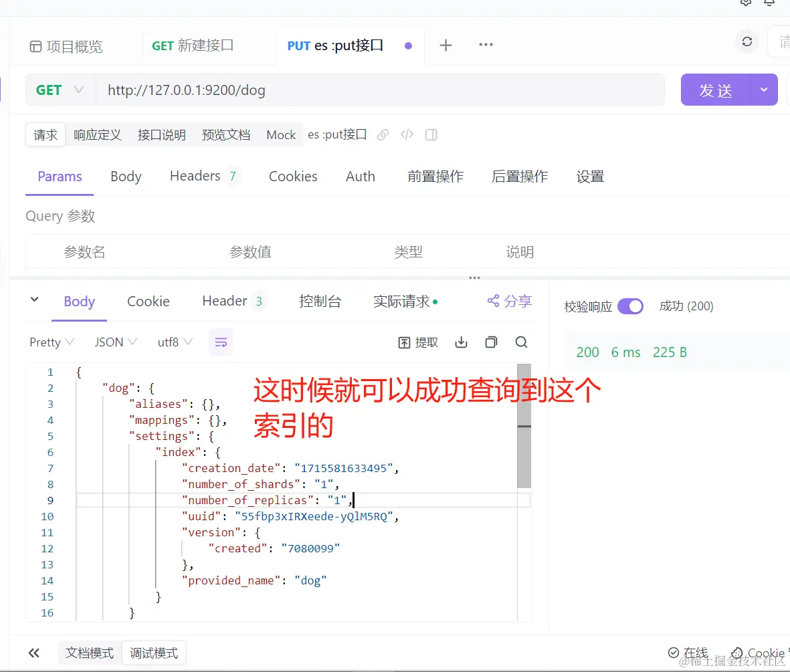This screenshot has height=672, width=790.
Task: Select the PUT es :put接口 tab
Action: tap(335, 46)
